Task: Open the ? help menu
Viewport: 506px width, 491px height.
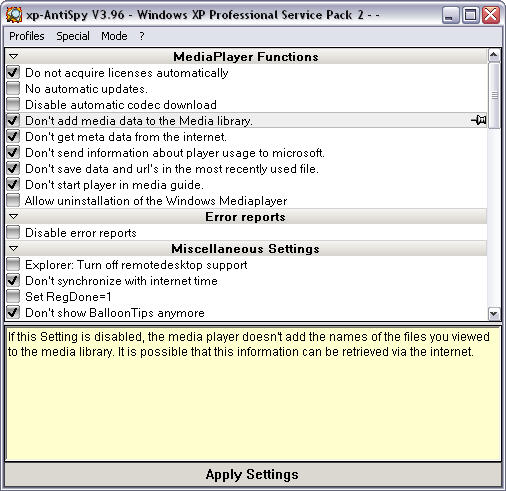Action: pos(142,36)
